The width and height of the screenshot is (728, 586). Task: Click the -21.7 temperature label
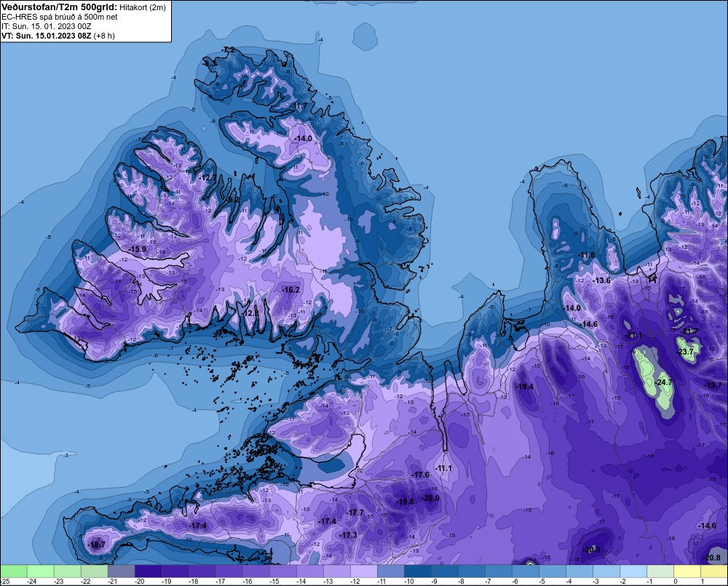tap(689, 331)
